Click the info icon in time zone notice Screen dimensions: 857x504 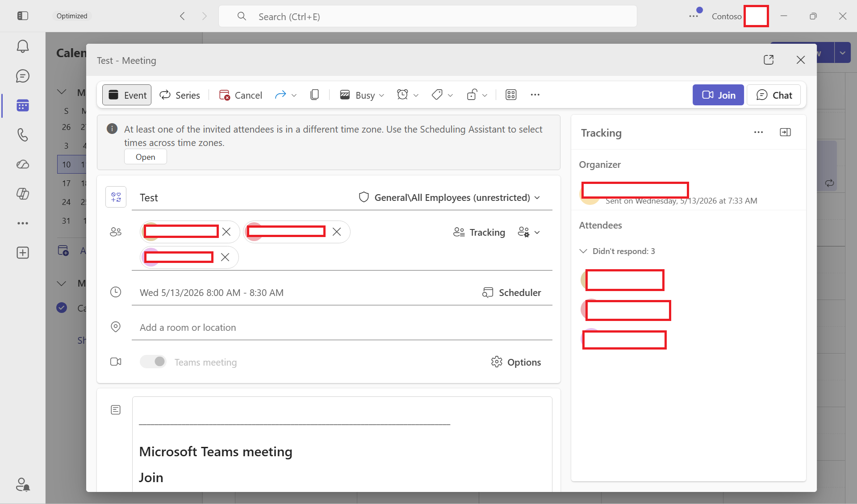click(x=112, y=129)
